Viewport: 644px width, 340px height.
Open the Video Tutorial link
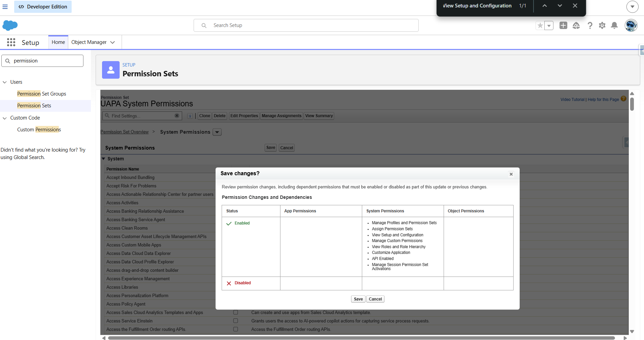572,100
